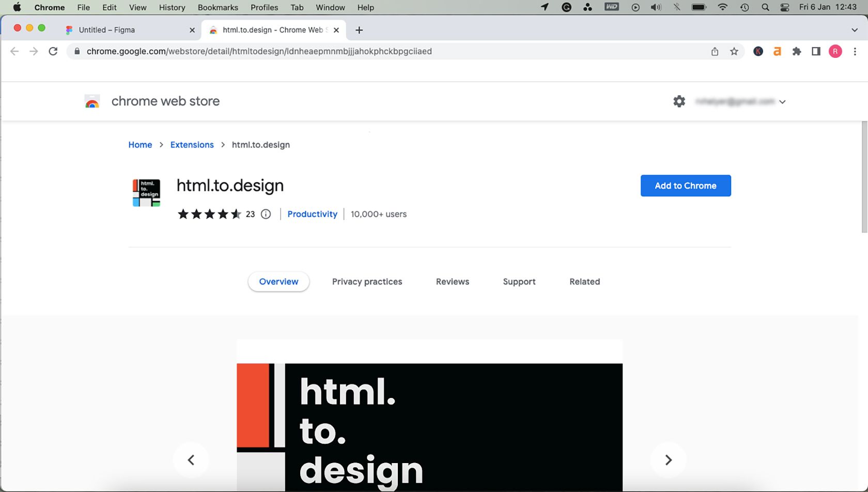Screen dimensions: 868x492
Task: Select the Privacy practices tab
Action: point(367,282)
